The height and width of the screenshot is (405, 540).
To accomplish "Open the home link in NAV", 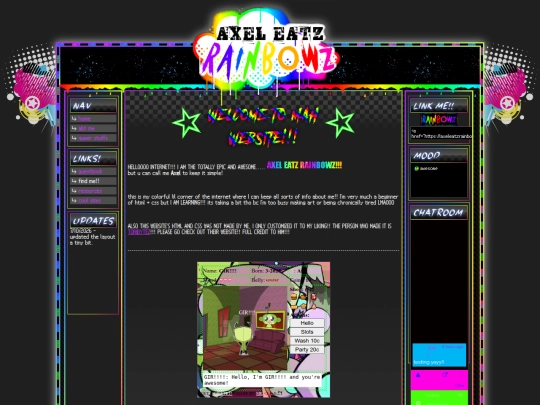I will click(x=84, y=118).
